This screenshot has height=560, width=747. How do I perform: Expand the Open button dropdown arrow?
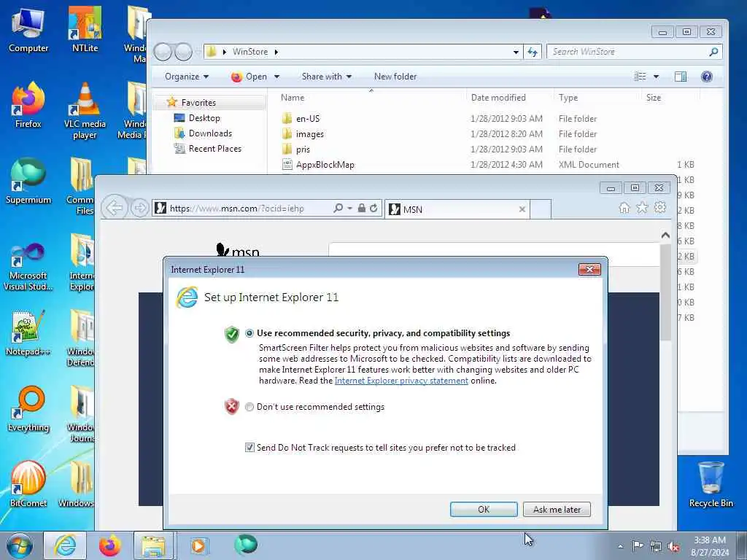click(276, 77)
